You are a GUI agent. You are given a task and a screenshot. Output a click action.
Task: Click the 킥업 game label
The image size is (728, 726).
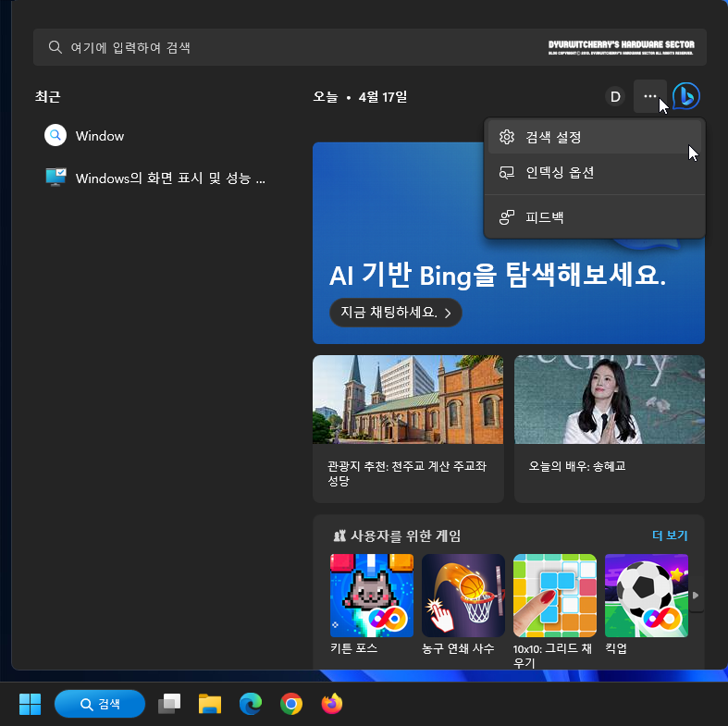pos(616,648)
